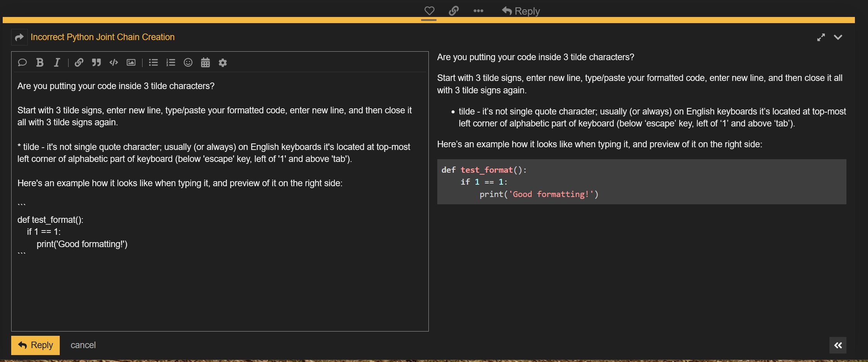The height and width of the screenshot is (362, 868).
Task: Insert a bulleted list
Action: [153, 62]
